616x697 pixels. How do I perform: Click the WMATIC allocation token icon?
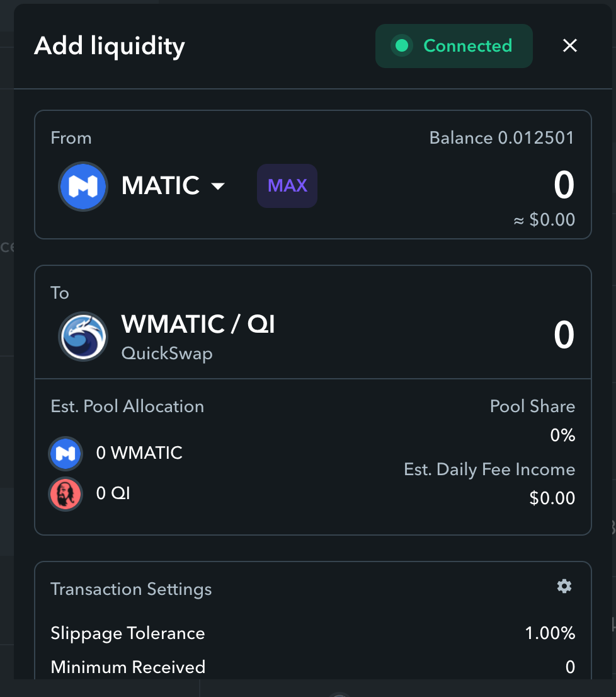(66, 453)
